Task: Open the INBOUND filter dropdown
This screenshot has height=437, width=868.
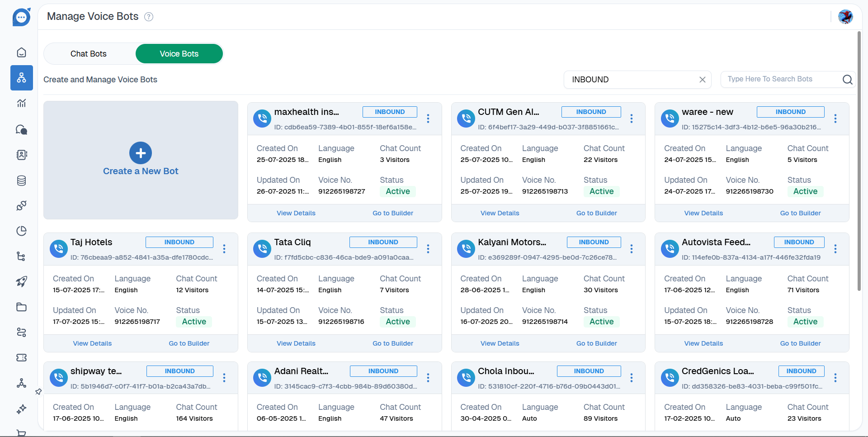Action: click(x=631, y=80)
